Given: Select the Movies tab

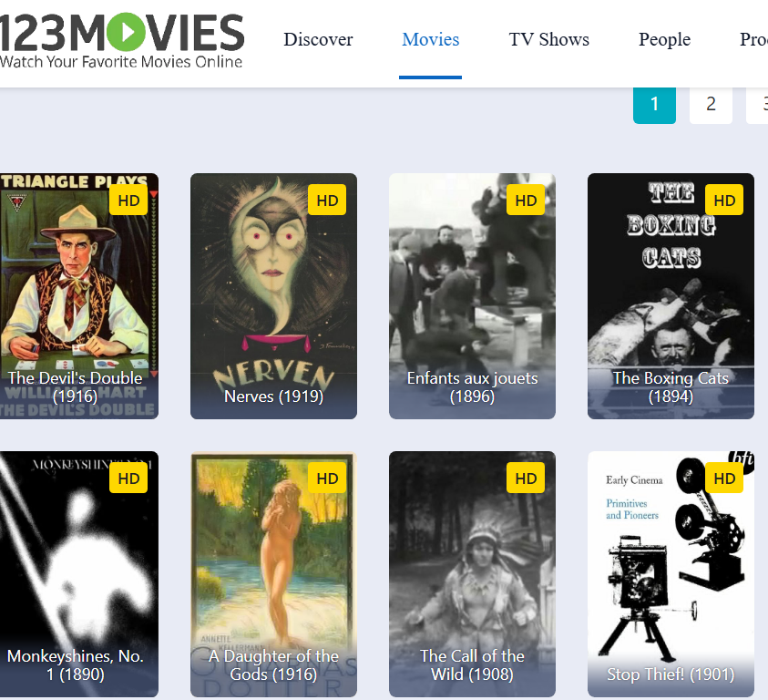Looking at the screenshot, I should click(431, 39).
